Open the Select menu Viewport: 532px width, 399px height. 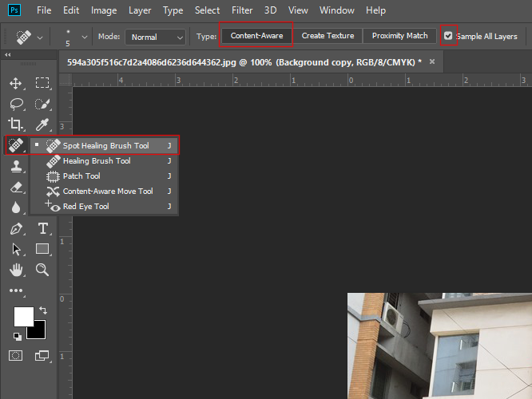point(207,10)
